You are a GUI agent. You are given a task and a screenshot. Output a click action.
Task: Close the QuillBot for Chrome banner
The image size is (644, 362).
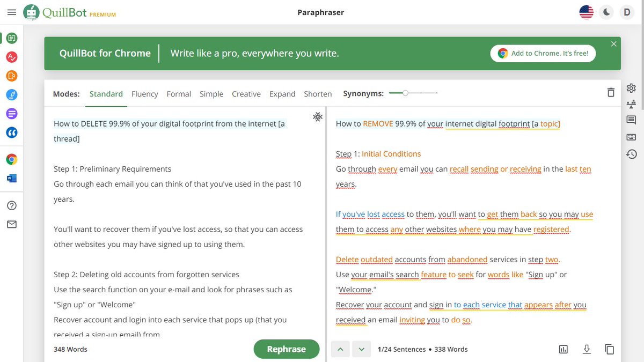click(x=613, y=44)
